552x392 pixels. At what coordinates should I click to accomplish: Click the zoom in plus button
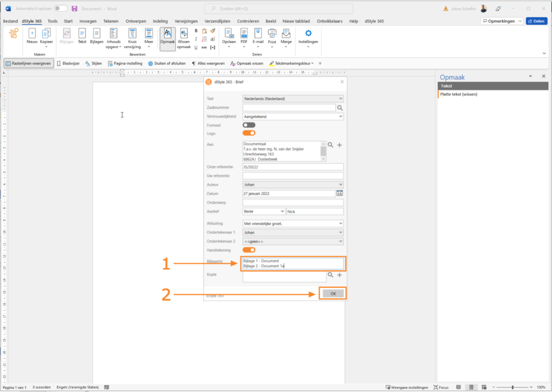[x=531, y=388]
